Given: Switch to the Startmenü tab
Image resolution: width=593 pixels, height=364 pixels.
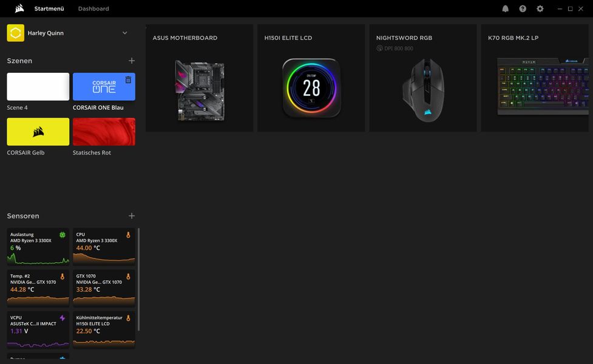Looking at the screenshot, I should [x=49, y=8].
